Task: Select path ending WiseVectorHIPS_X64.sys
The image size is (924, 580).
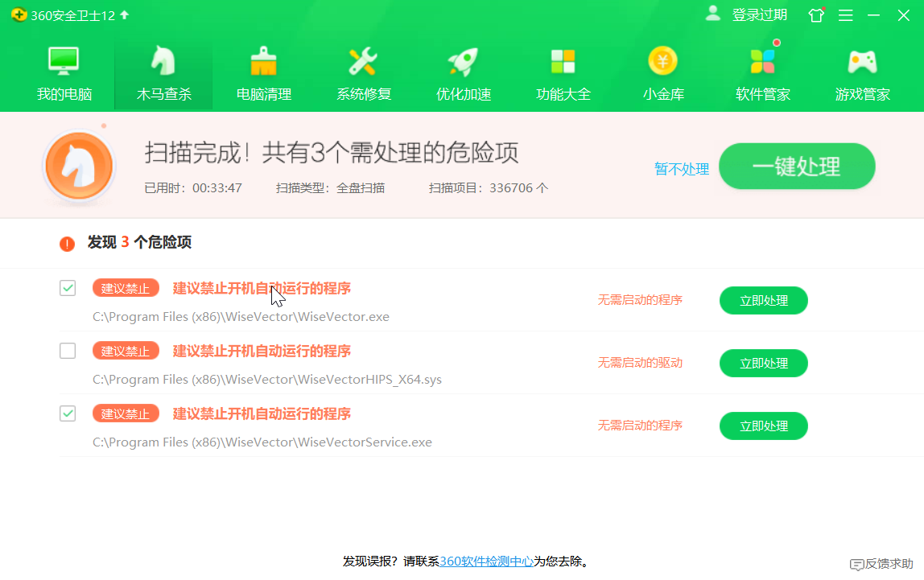Action: (267, 379)
